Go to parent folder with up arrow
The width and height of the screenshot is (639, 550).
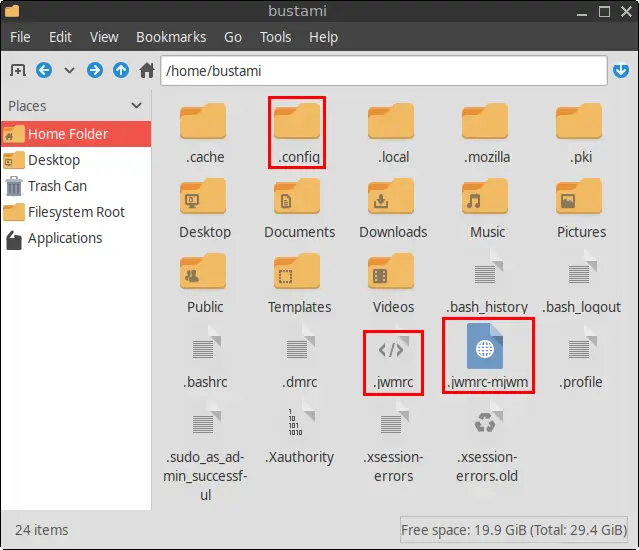coord(121,70)
